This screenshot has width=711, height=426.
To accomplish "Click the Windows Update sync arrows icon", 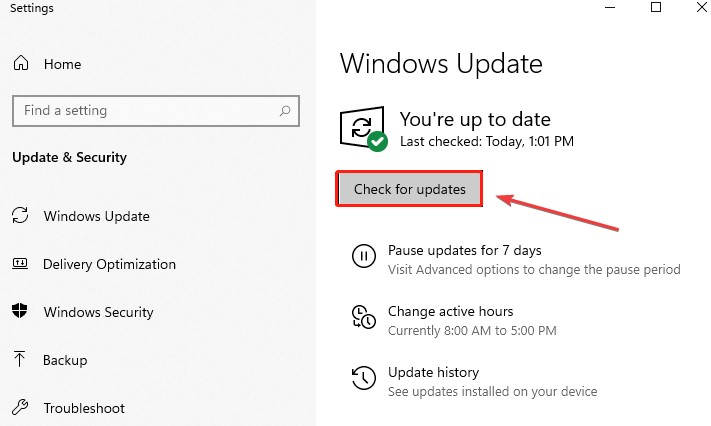I will coord(20,215).
